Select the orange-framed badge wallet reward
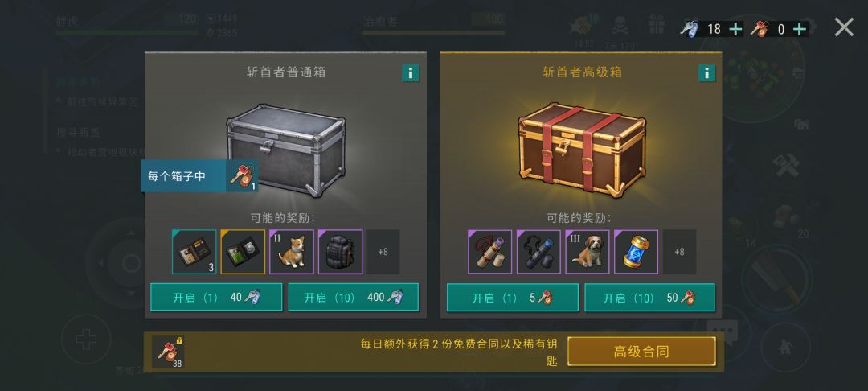 pos(243,252)
